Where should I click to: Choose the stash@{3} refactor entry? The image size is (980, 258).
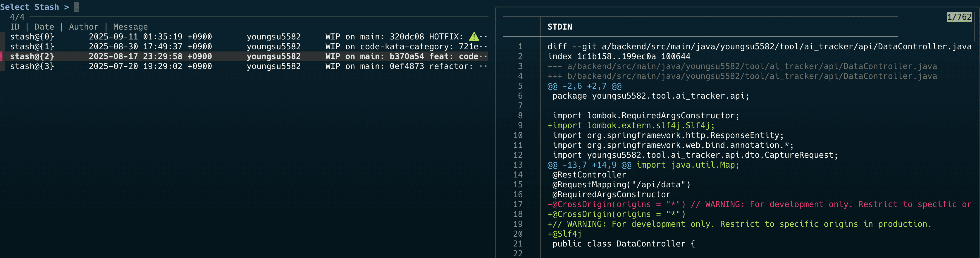32,67
